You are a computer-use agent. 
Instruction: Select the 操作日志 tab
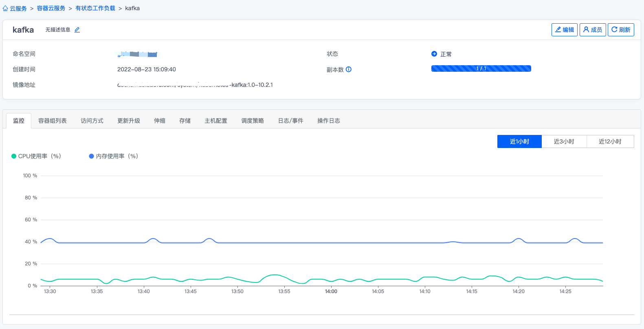pos(329,121)
